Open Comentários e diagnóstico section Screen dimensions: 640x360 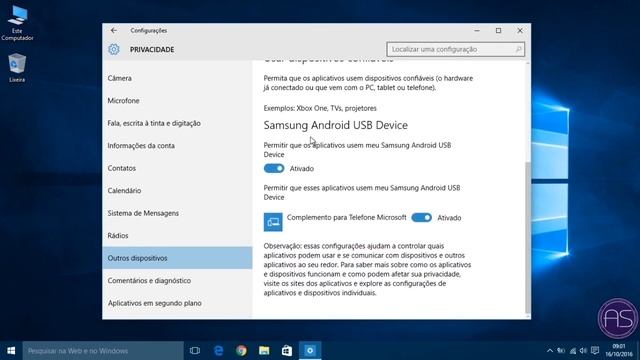click(177, 280)
